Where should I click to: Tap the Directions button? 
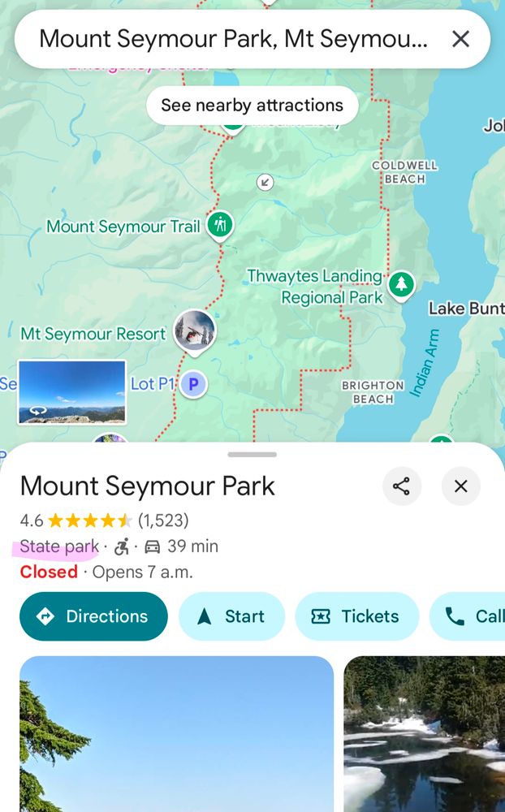[x=93, y=616]
